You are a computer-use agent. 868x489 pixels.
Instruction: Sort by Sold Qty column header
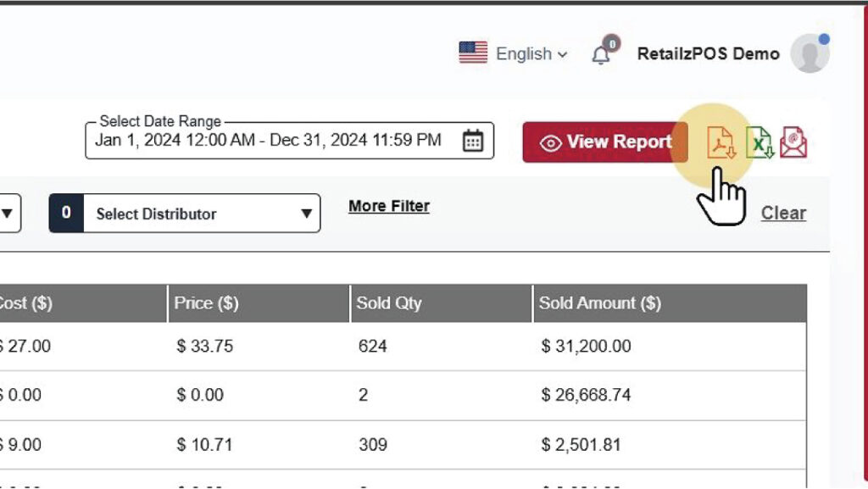pyautogui.click(x=389, y=303)
